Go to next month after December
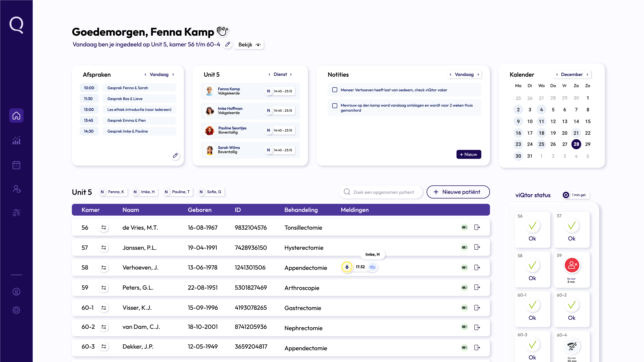The width and height of the screenshot is (644, 362). coord(587,74)
